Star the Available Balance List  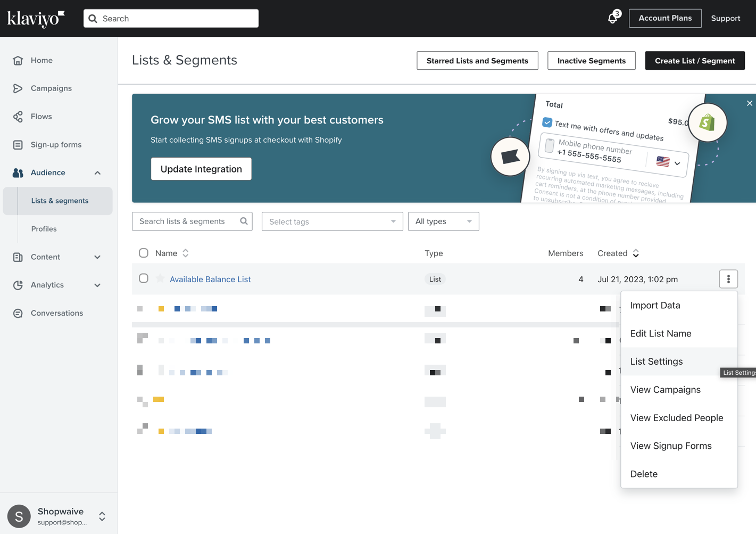point(160,278)
